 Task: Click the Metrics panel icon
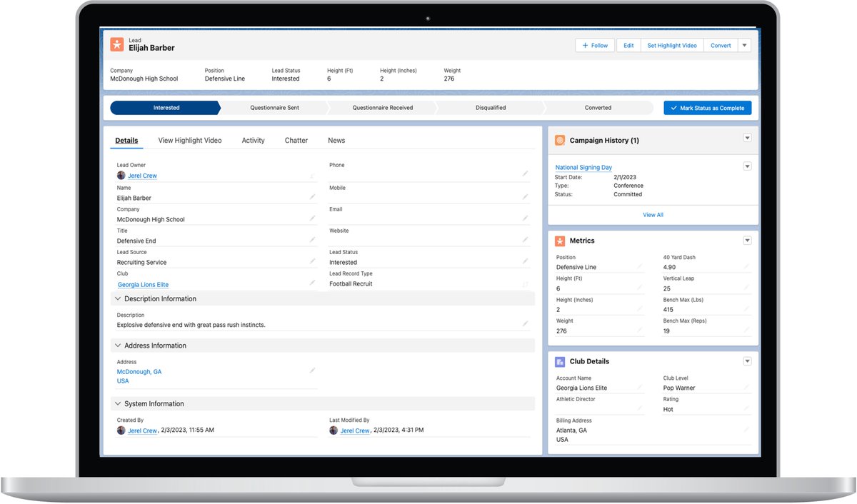[559, 241]
